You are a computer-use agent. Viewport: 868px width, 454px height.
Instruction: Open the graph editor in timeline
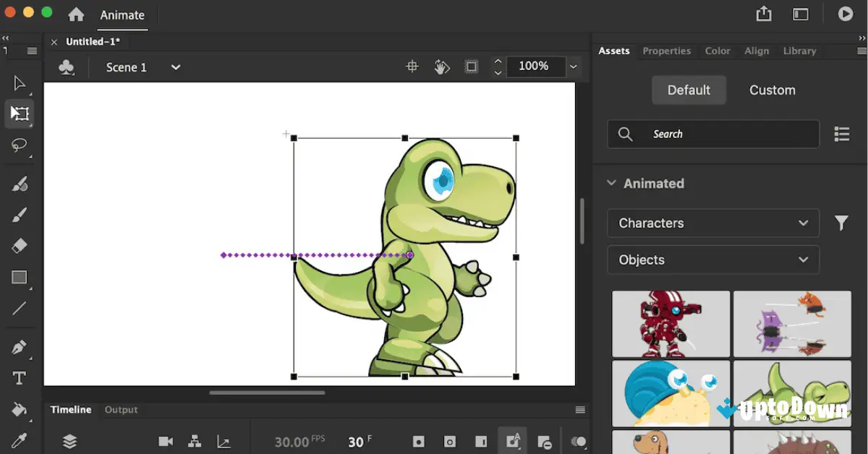224,442
